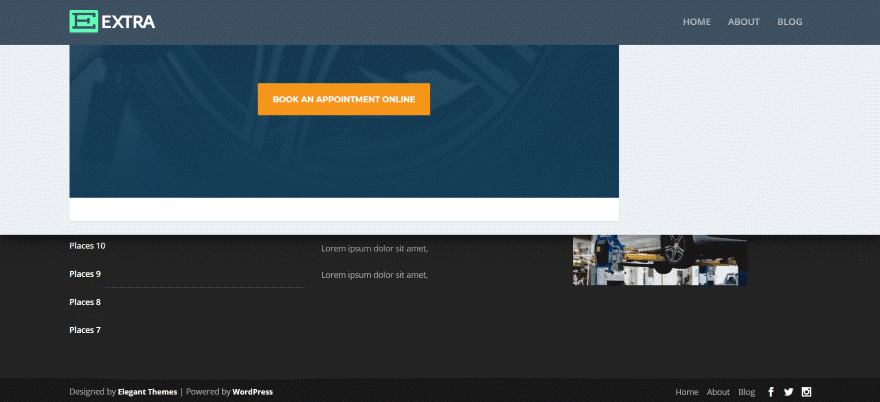Click the Extra logo in the header

pyautogui.click(x=112, y=21)
